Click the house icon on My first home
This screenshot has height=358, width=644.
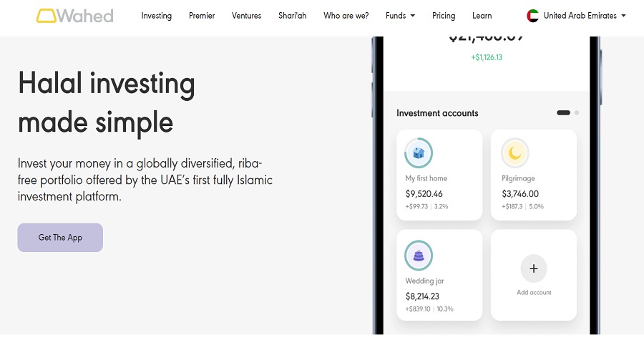coord(419,153)
